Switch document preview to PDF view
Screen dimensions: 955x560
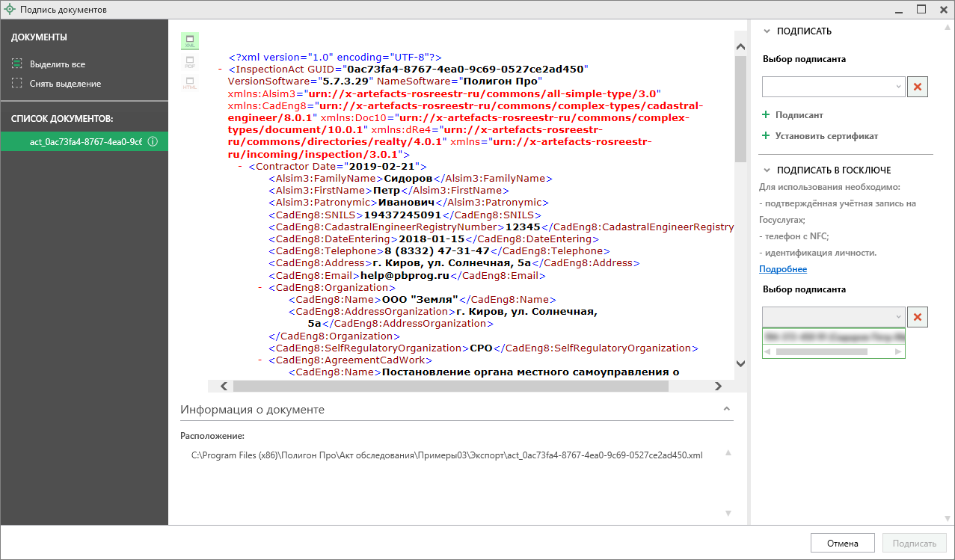coord(189,63)
